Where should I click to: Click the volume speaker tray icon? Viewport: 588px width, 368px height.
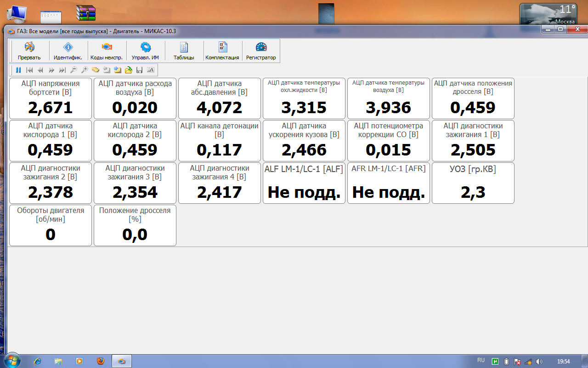click(539, 362)
